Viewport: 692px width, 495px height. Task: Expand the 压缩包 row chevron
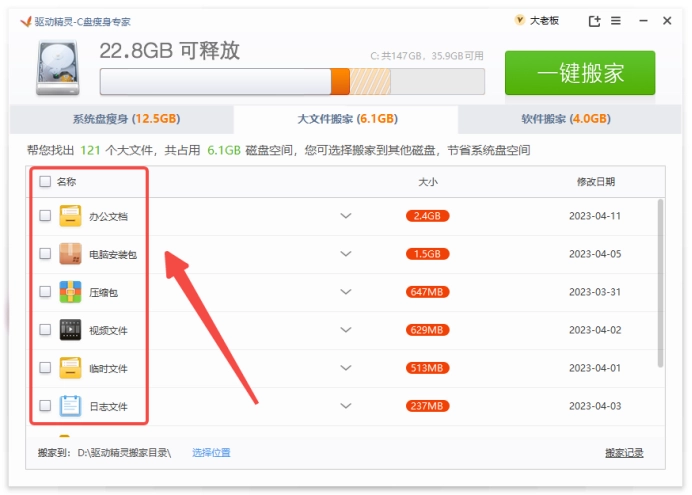[x=346, y=292]
